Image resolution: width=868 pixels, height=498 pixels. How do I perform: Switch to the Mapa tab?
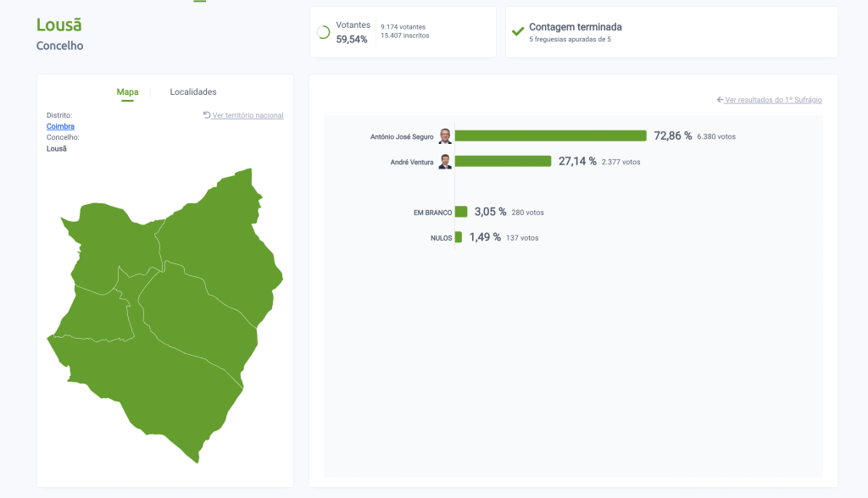127,92
